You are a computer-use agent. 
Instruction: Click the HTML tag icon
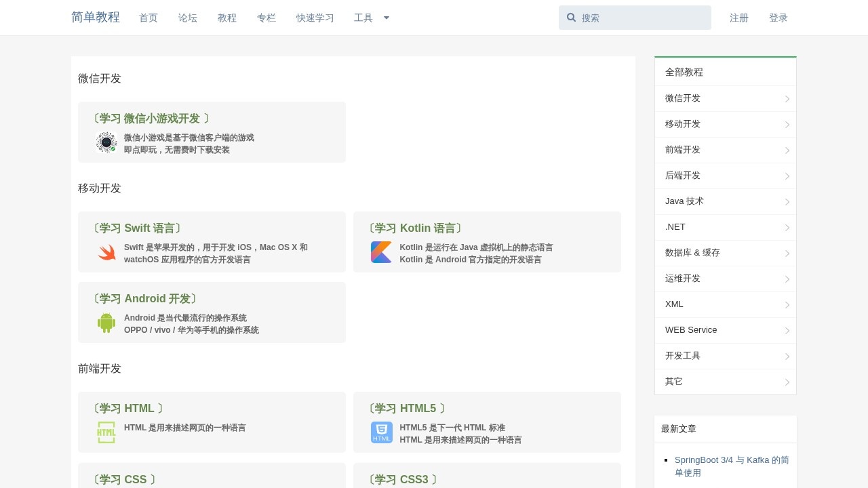106,432
